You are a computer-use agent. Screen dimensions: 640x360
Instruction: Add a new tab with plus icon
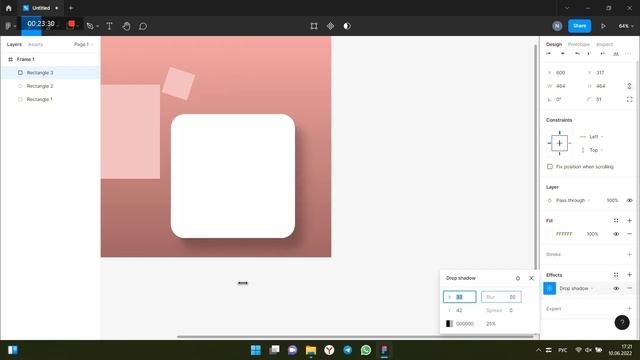(x=71, y=8)
